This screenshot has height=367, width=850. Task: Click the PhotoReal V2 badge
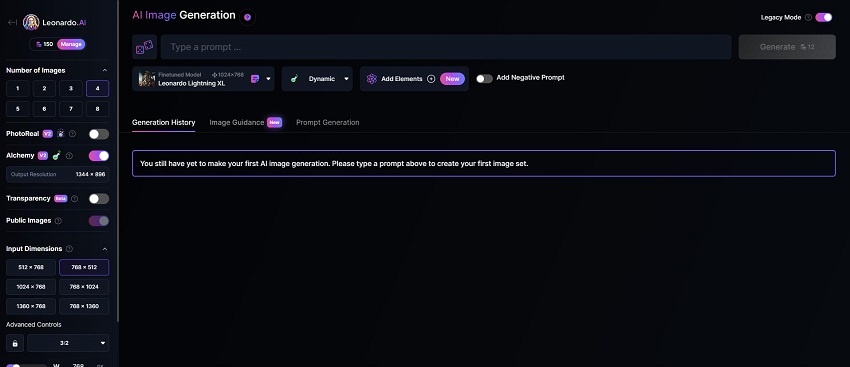click(x=48, y=133)
